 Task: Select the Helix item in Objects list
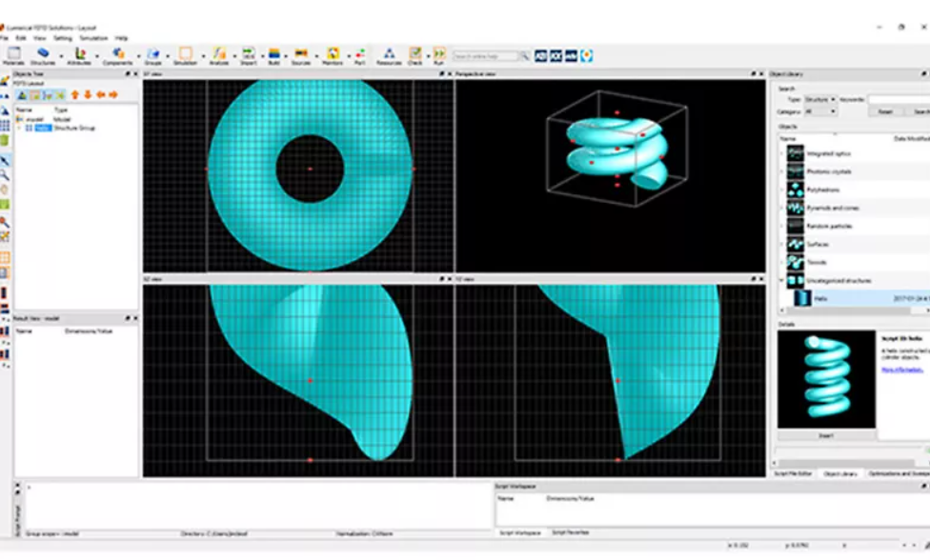820,298
